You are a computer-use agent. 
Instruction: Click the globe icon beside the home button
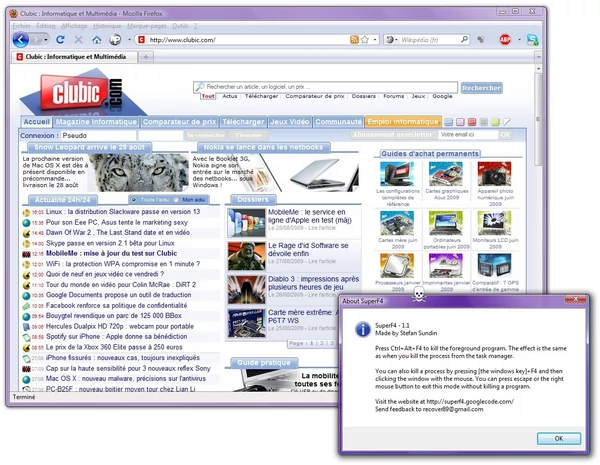point(115,39)
